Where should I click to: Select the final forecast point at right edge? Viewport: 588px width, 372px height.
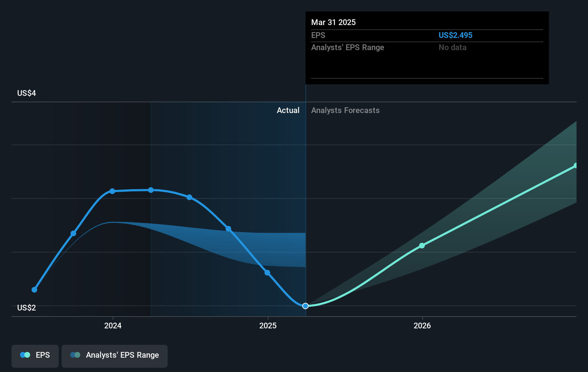point(576,166)
